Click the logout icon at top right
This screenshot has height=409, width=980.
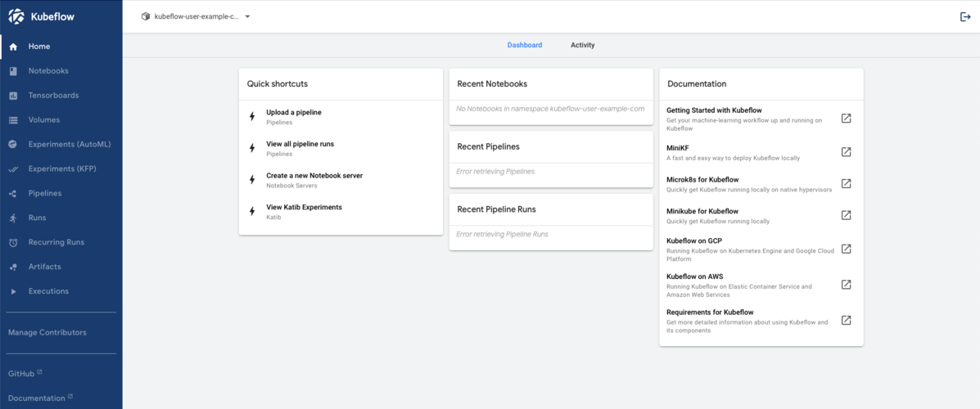[965, 17]
